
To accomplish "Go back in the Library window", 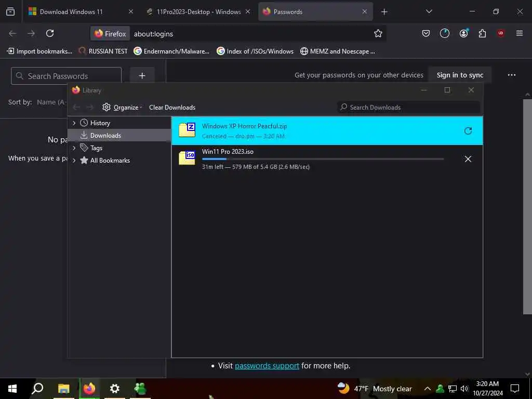I will [76, 107].
